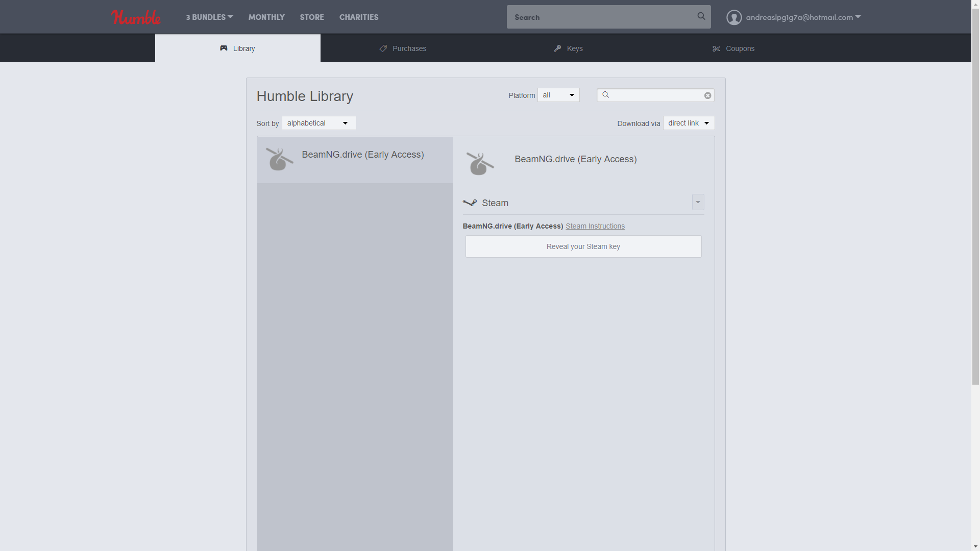The image size is (980, 551).
Task: Go to the Monthly page
Action: click(266, 17)
